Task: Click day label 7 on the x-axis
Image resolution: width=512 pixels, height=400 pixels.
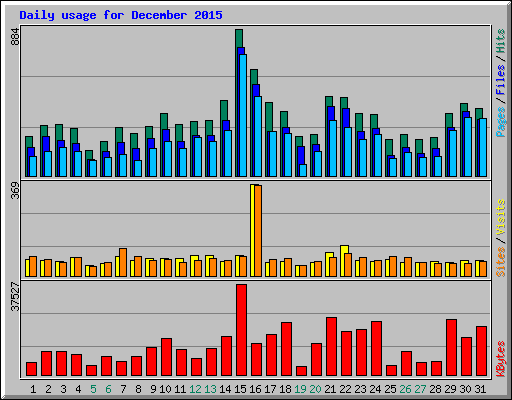Action: [123, 389]
